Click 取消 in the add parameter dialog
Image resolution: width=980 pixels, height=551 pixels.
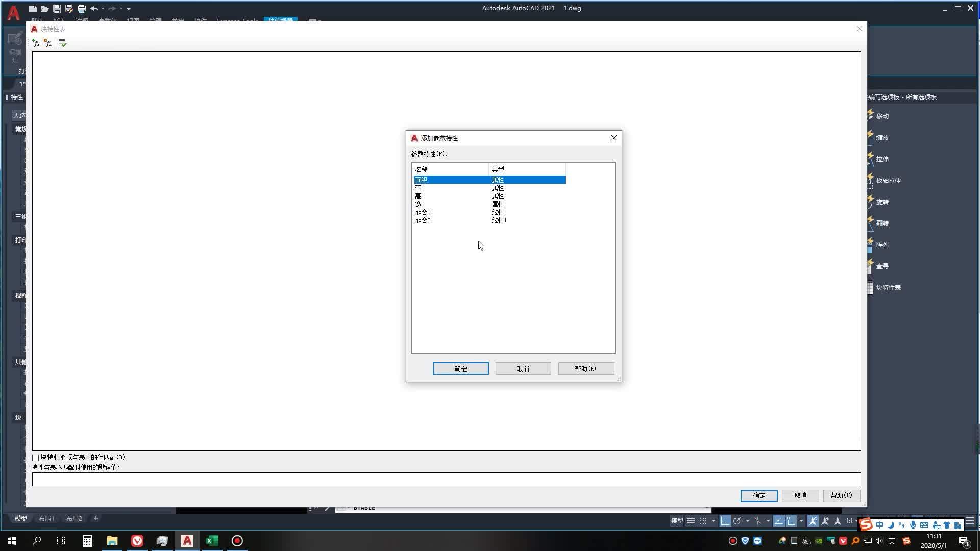click(523, 369)
